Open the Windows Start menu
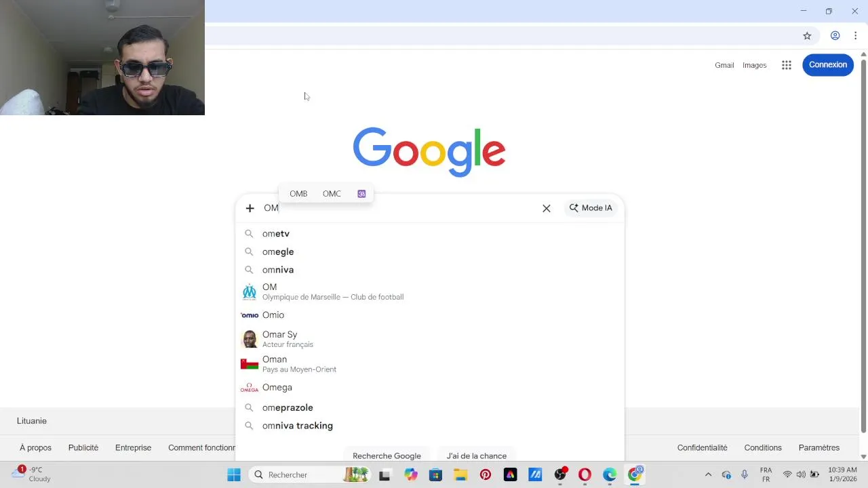This screenshot has height=488, width=868. click(x=234, y=474)
